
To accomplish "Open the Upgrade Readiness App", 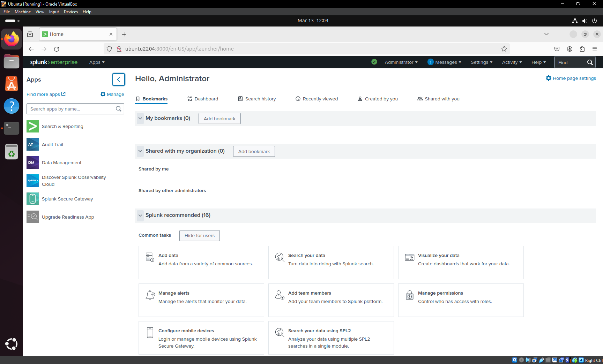I will 68,217.
